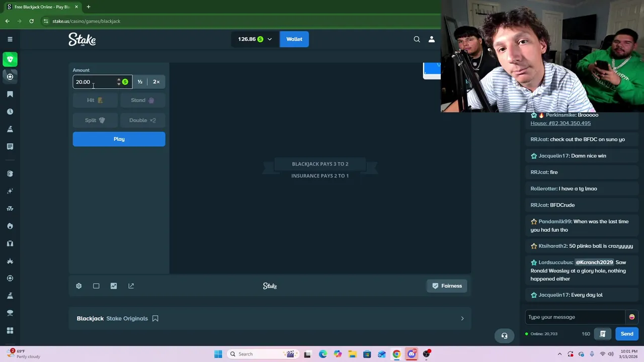Expand the Blackjack Stake Originals details
The height and width of the screenshot is (362, 644).
[462, 318]
